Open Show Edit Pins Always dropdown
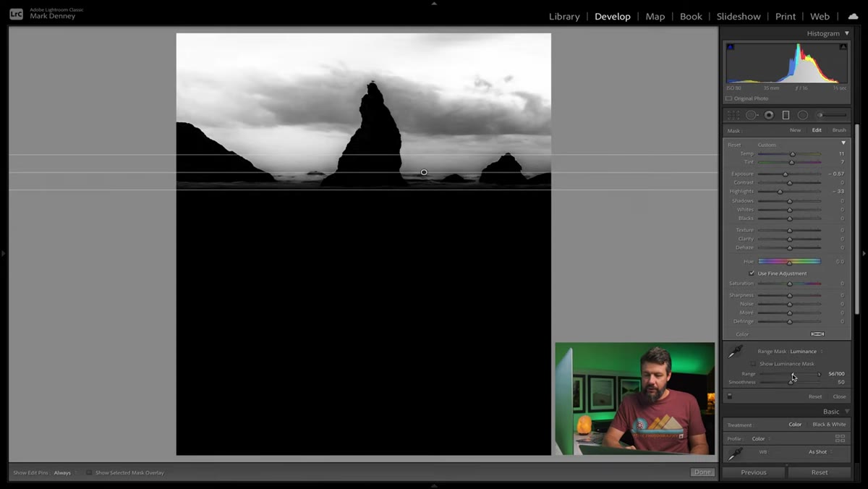 [x=64, y=473]
